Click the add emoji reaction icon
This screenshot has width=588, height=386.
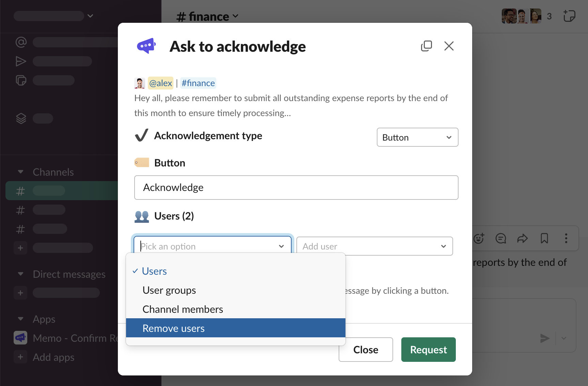point(479,238)
